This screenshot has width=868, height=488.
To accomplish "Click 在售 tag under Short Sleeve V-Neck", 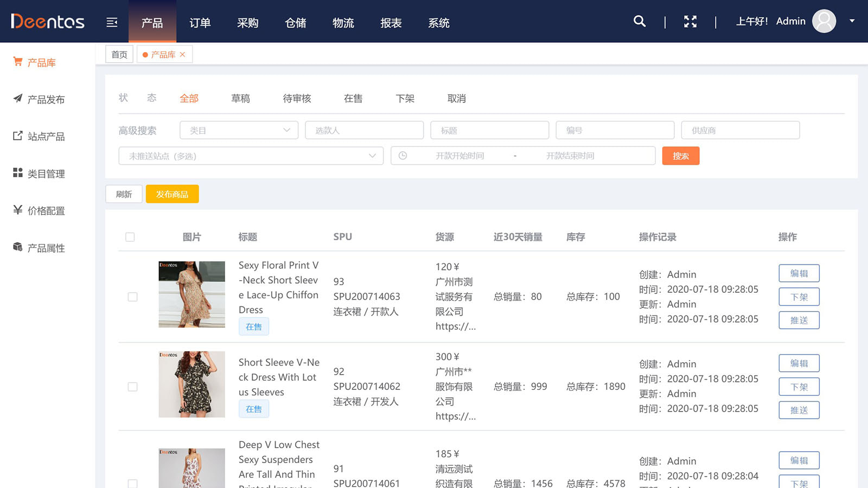I will [x=254, y=409].
